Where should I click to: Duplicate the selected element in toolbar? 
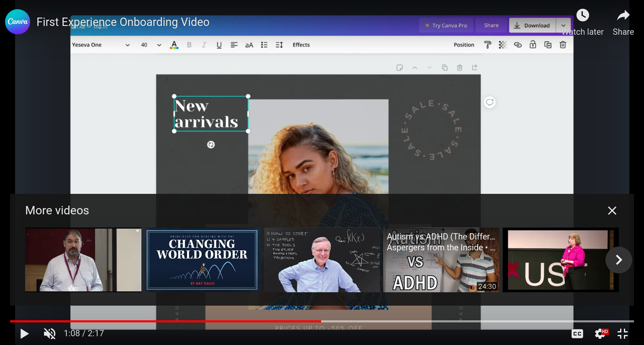tap(548, 45)
